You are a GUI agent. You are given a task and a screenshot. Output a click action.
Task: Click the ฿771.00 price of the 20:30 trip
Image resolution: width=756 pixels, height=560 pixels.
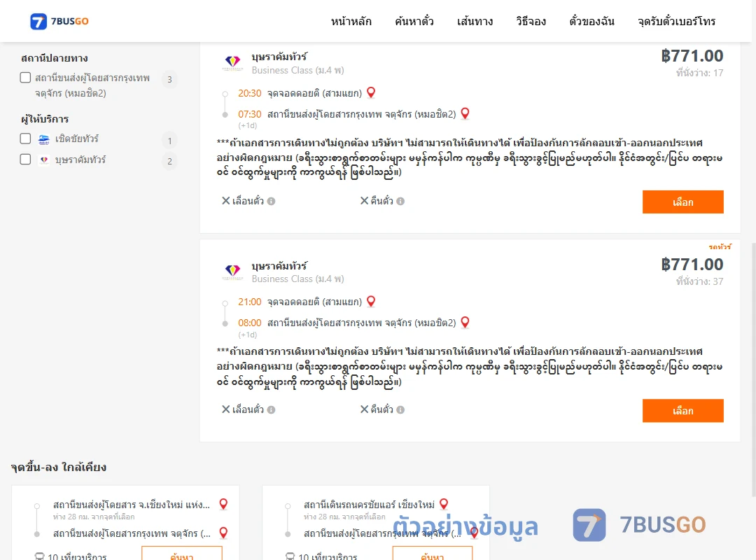[692, 56]
